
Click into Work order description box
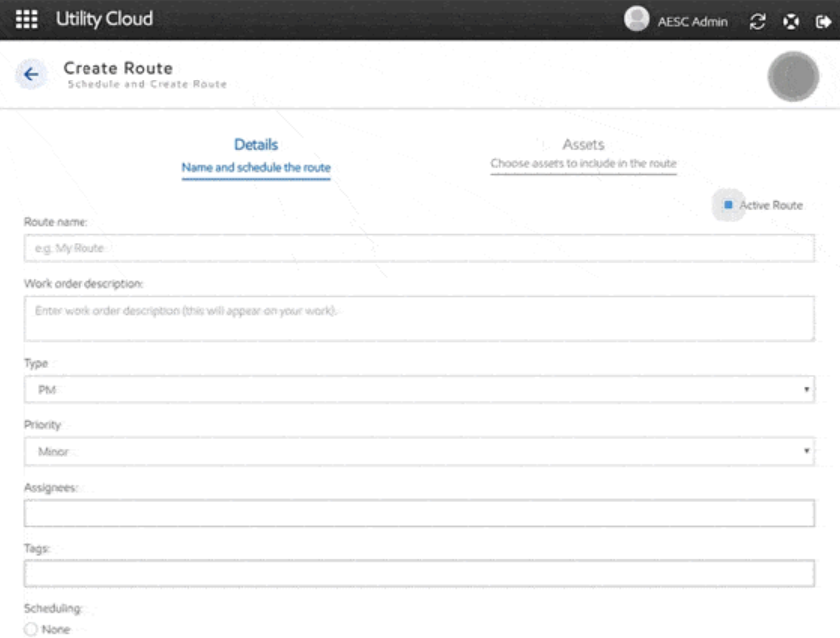pyautogui.click(x=419, y=318)
